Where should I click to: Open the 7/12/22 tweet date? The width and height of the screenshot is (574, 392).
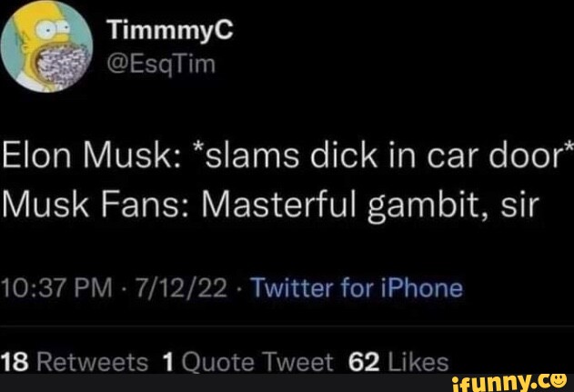point(181,288)
